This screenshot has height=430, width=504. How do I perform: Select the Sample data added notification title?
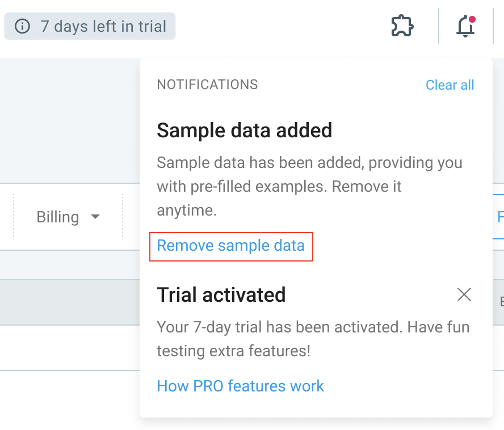[x=244, y=130]
